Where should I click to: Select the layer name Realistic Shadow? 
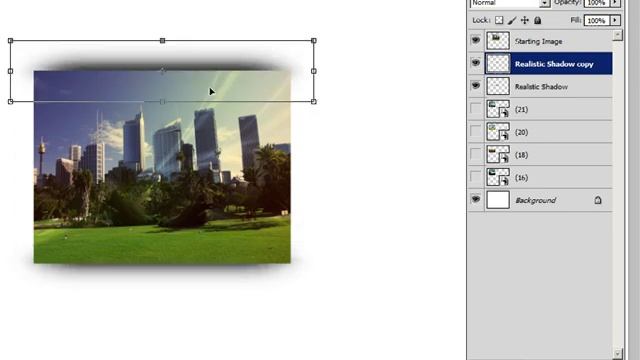541,87
